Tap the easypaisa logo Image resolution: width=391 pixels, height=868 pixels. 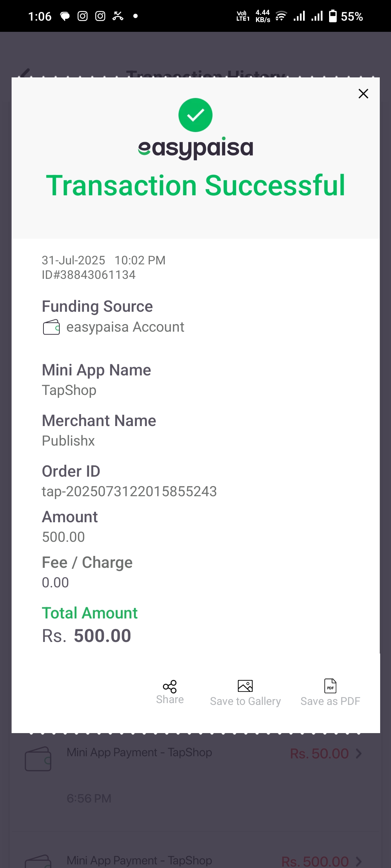(x=195, y=148)
